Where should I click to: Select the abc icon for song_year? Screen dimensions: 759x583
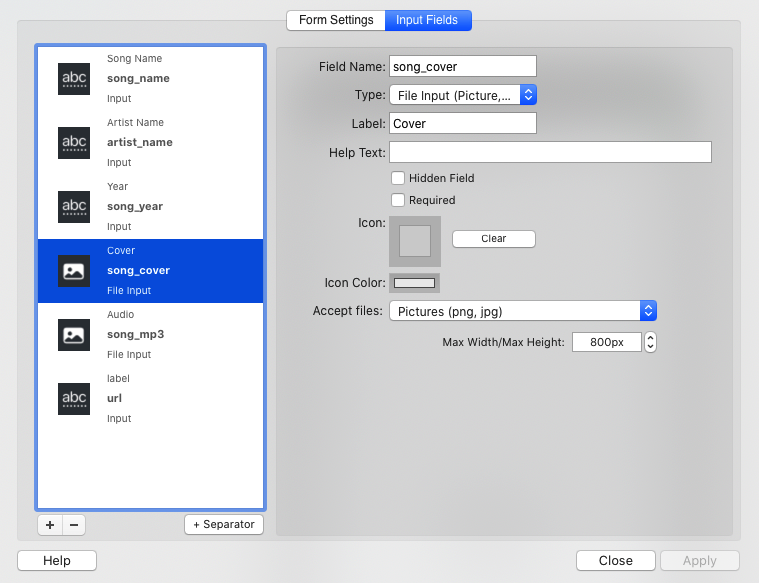74,207
